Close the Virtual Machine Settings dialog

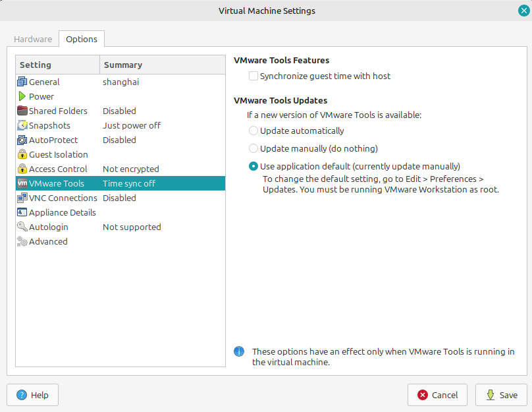[x=524, y=11]
